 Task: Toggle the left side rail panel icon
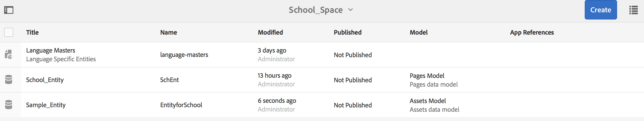[9, 10]
